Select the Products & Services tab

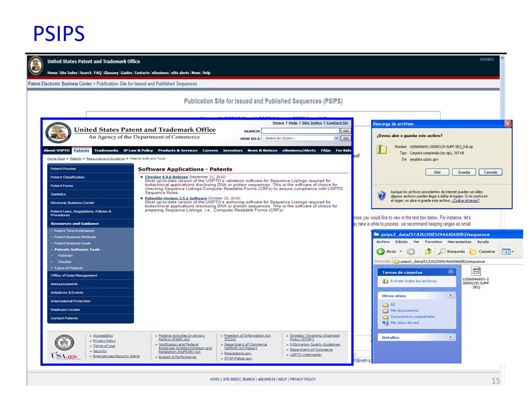tap(178, 150)
